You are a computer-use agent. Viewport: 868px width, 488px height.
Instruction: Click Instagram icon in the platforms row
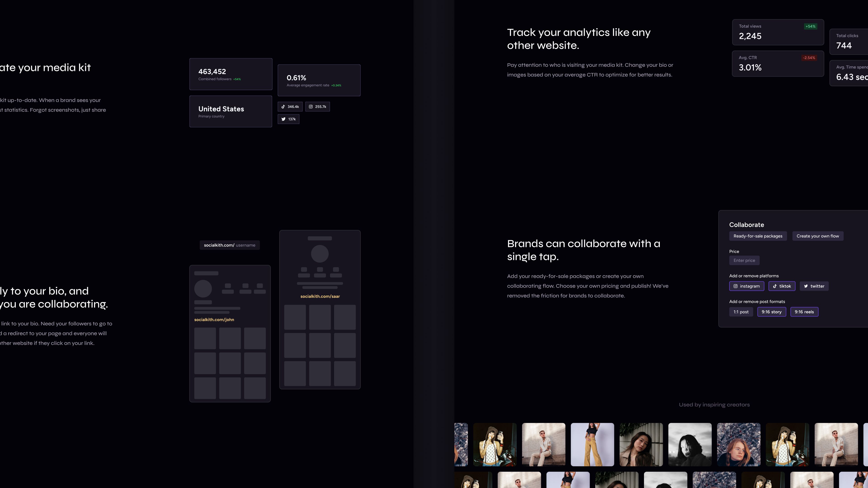click(x=736, y=286)
